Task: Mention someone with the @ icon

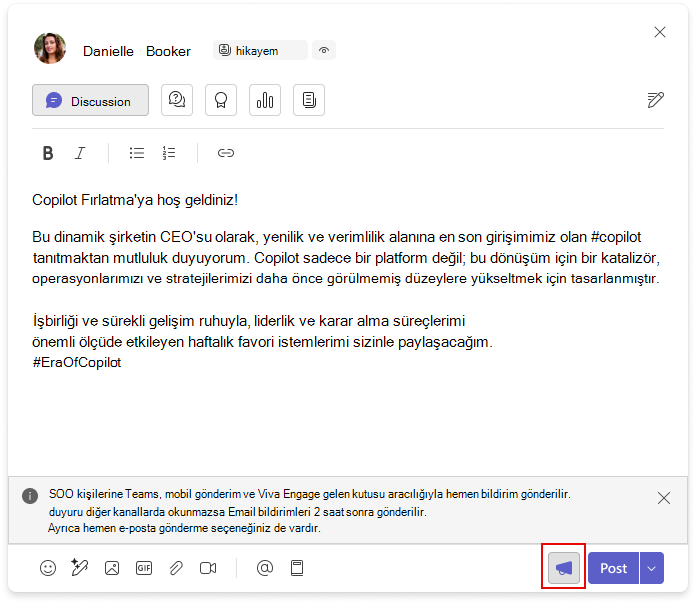Action: (x=265, y=568)
